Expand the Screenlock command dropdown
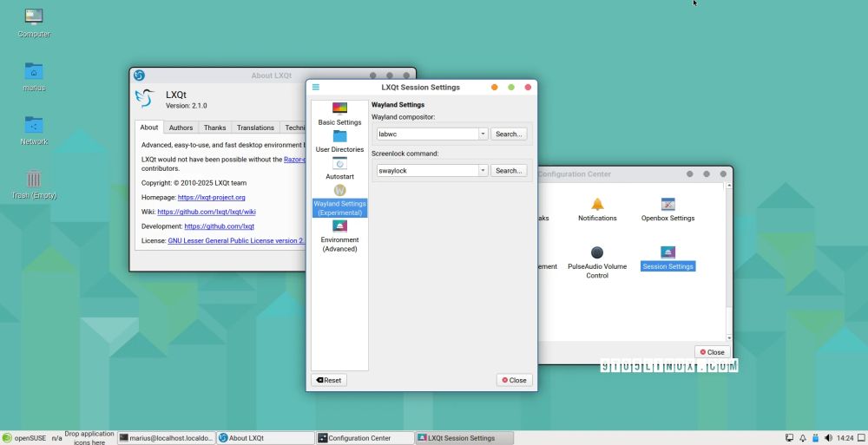This screenshot has width=868, height=445. 483,171
